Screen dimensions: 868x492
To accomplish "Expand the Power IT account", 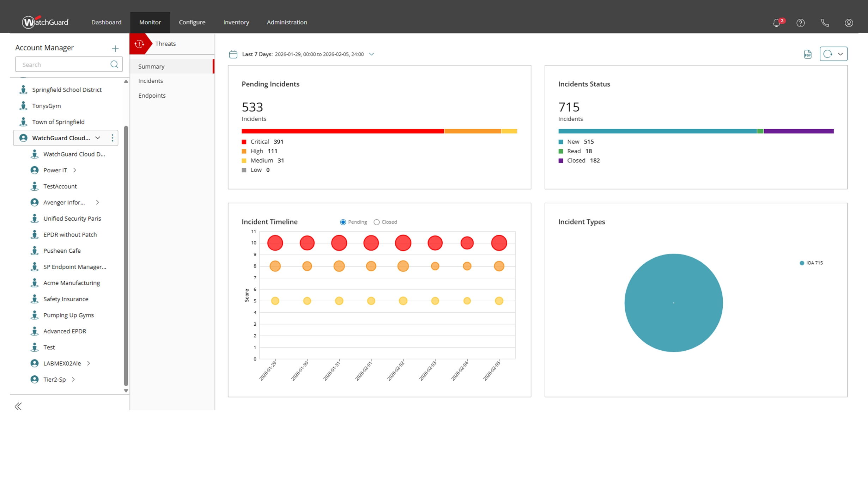I will click(75, 170).
